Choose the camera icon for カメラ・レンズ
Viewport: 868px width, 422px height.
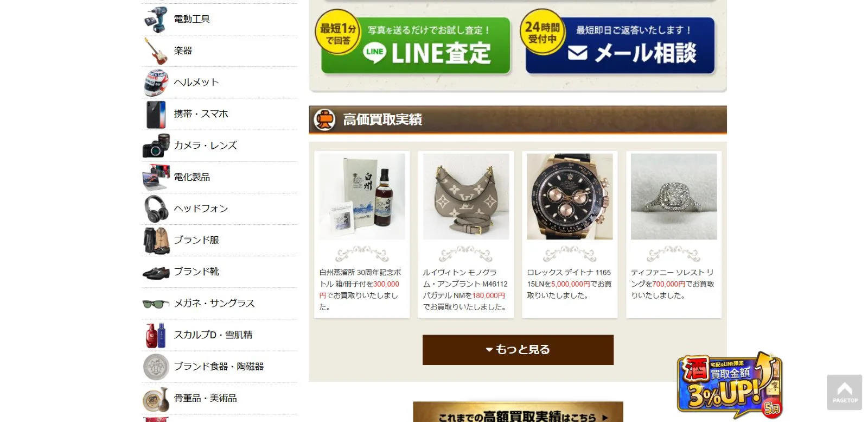coord(156,146)
